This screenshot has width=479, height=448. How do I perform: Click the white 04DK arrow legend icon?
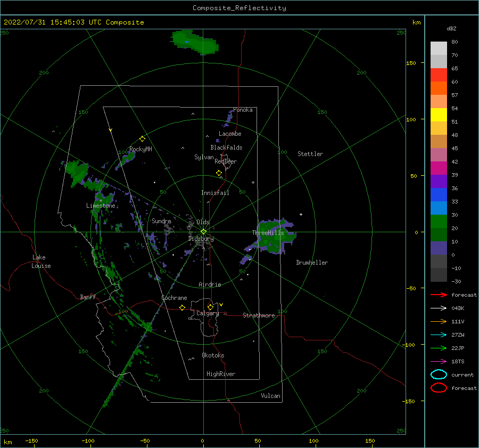(x=439, y=308)
